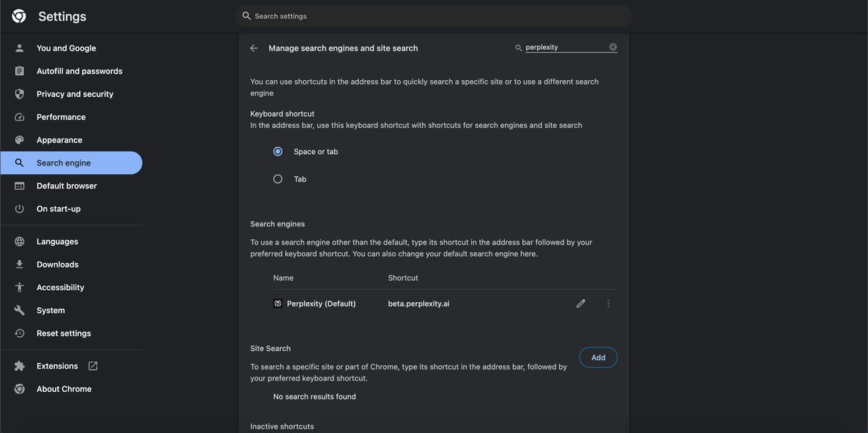The image size is (868, 433).
Task: Open the Appearance settings page
Action: click(x=59, y=140)
